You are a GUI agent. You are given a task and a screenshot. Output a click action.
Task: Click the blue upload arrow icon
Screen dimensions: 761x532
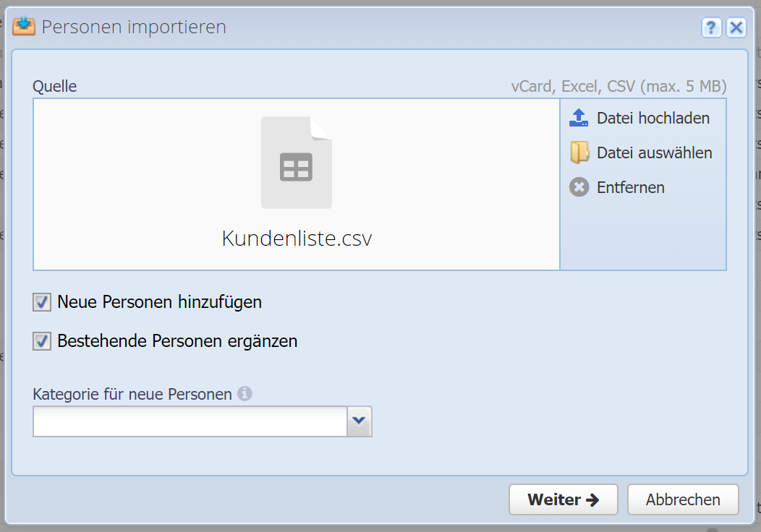point(579,118)
